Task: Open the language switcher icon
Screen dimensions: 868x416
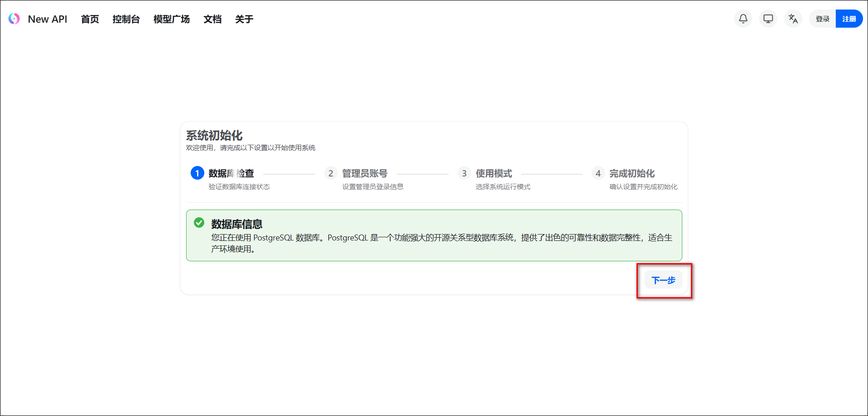Action: click(793, 19)
